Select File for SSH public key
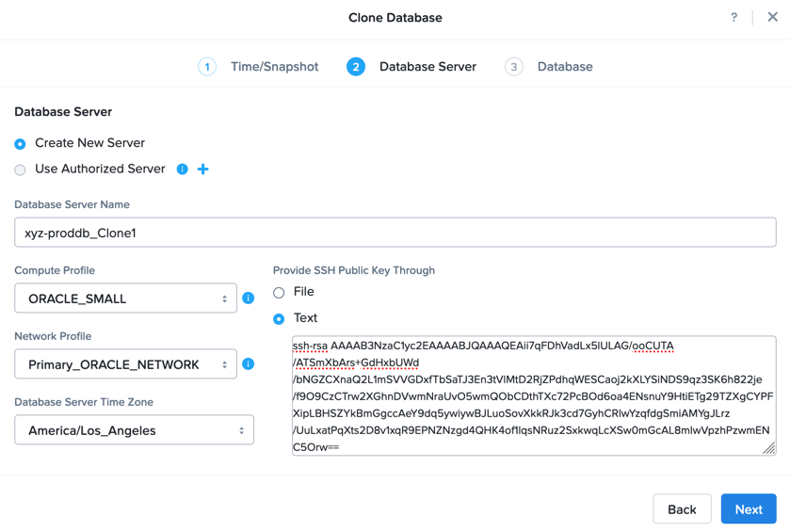This screenshot has width=790, height=532. (x=279, y=293)
